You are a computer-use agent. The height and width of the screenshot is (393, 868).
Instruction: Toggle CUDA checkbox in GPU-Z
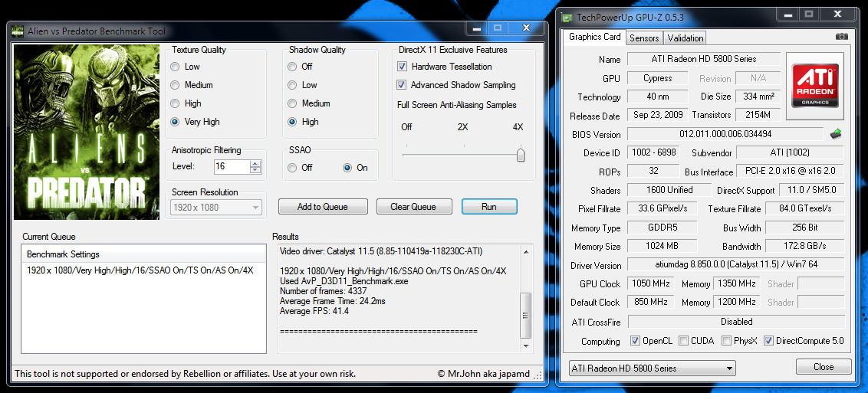pos(684,340)
